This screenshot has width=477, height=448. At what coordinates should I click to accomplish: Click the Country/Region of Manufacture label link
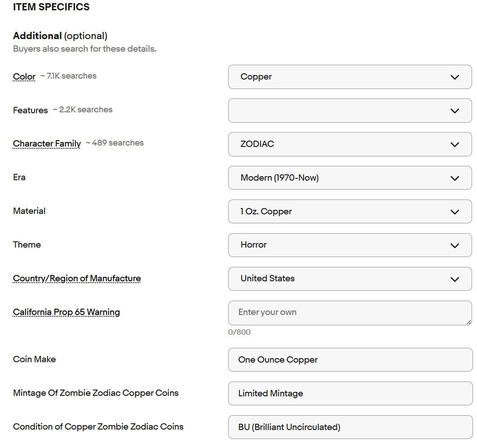pyautogui.click(x=77, y=279)
